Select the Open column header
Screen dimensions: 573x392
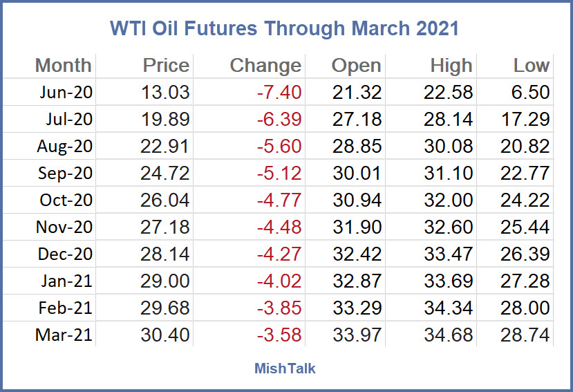pos(356,66)
